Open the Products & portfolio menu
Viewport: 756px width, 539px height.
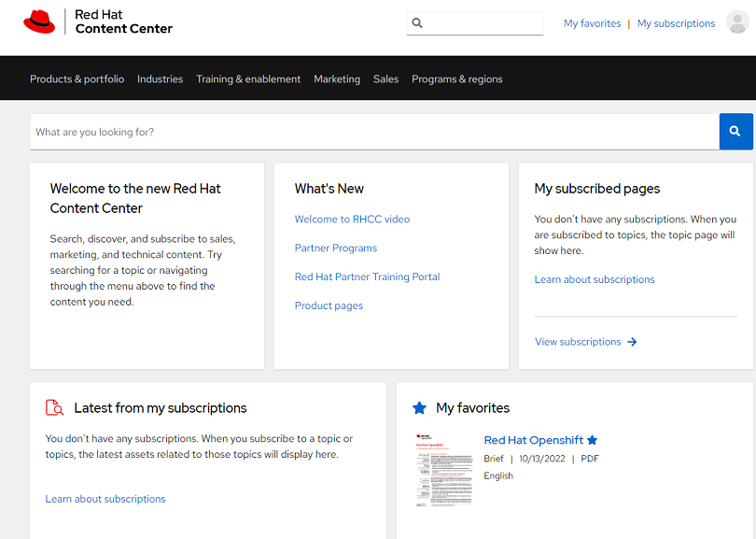coord(77,79)
